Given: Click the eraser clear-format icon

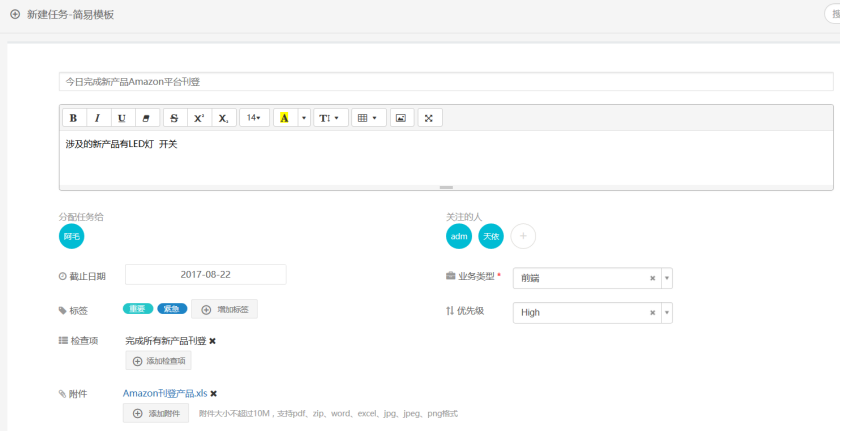Looking at the screenshot, I should (x=147, y=118).
